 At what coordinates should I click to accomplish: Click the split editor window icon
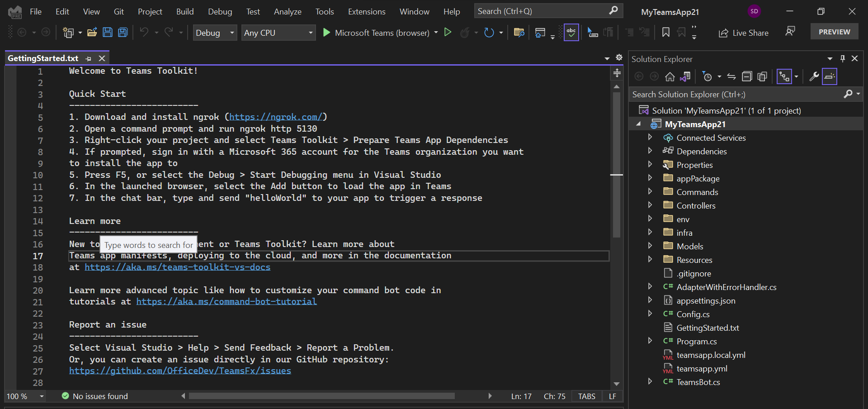coord(617,73)
